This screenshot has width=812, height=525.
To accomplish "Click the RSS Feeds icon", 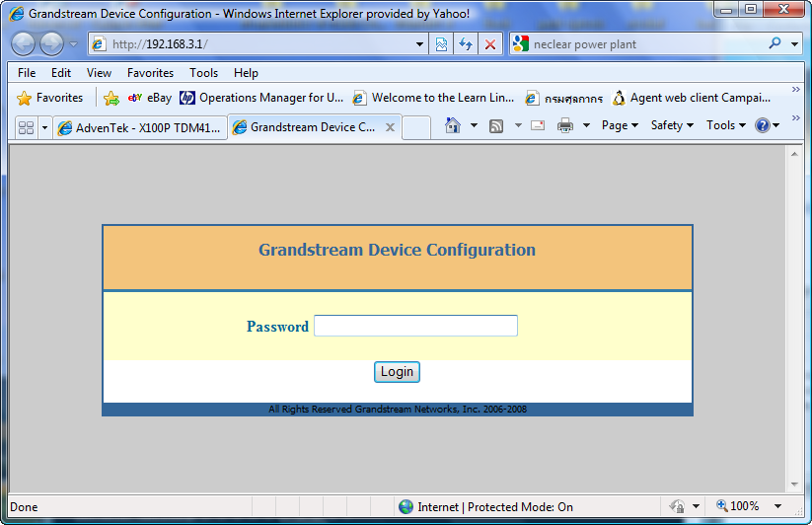I will 496,125.
